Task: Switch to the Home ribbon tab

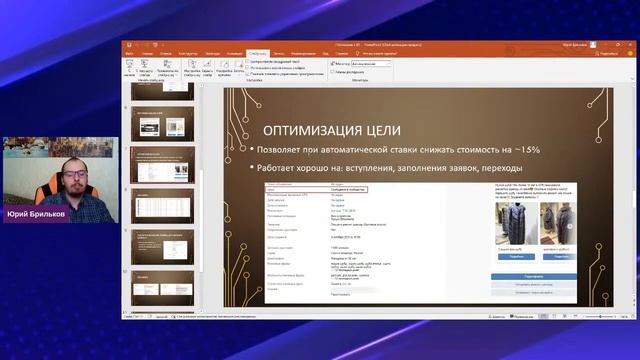Action: tap(147, 53)
